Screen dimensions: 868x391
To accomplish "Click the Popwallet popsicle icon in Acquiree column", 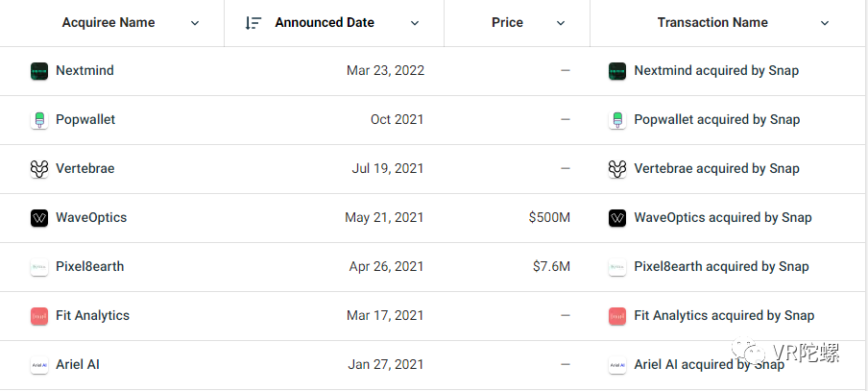I will point(39,120).
